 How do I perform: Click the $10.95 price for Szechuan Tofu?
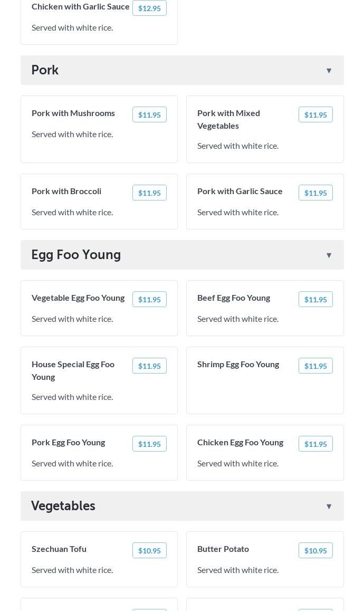pyautogui.click(x=149, y=551)
